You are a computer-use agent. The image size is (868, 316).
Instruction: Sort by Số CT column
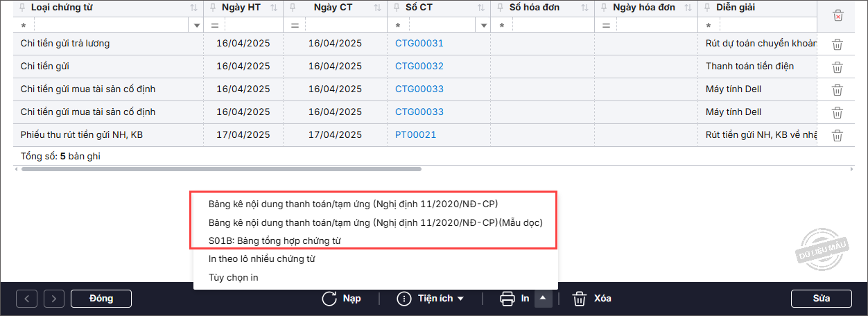tap(480, 8)
